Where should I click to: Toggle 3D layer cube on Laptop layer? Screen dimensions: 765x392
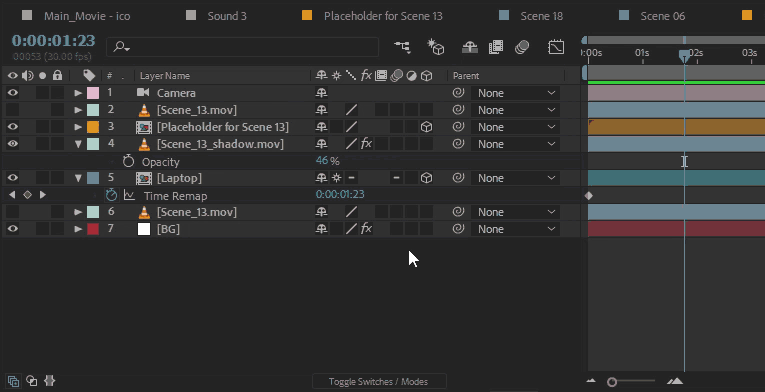(427, 178)
